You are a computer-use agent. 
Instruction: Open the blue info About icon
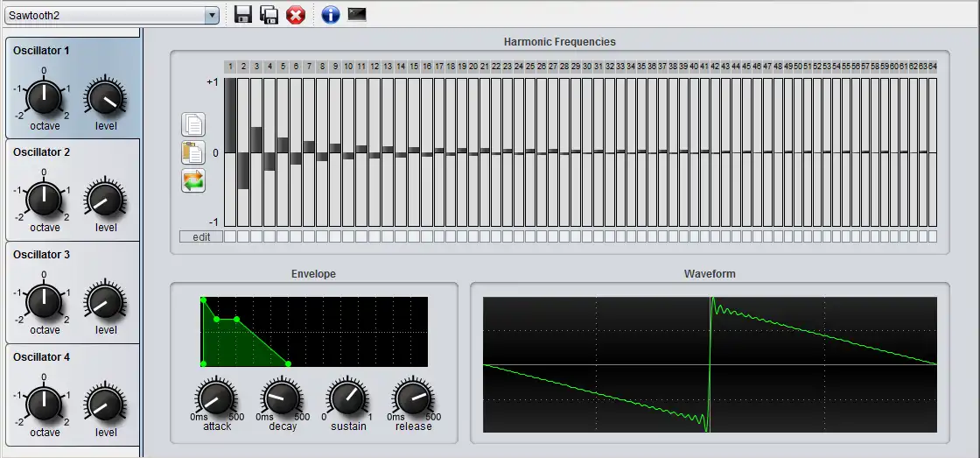click(x=331, y=14)
